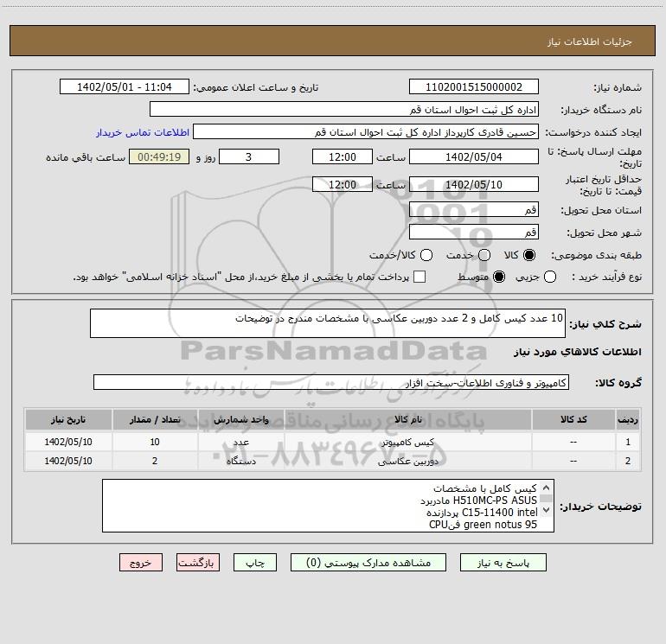Click the need number field 1102001515000002
The height and width of the screenshot is (644, 666).
point(474,87)
